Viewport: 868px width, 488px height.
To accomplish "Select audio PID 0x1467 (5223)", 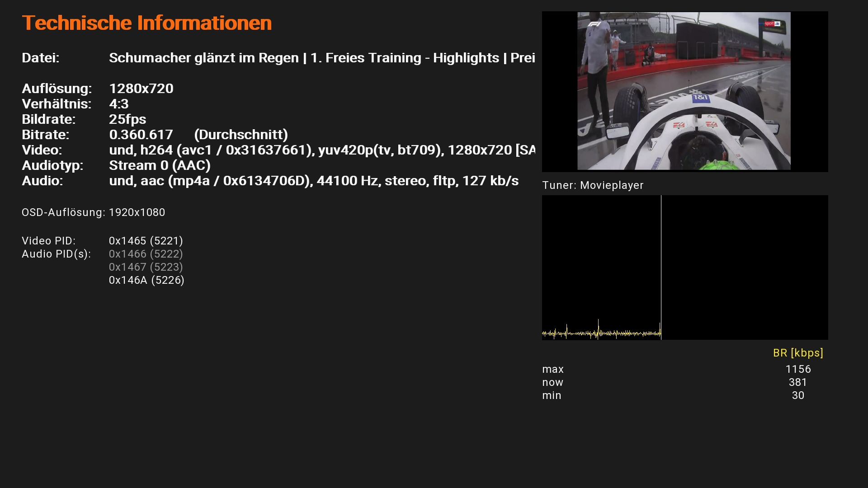I will point(146,267).
